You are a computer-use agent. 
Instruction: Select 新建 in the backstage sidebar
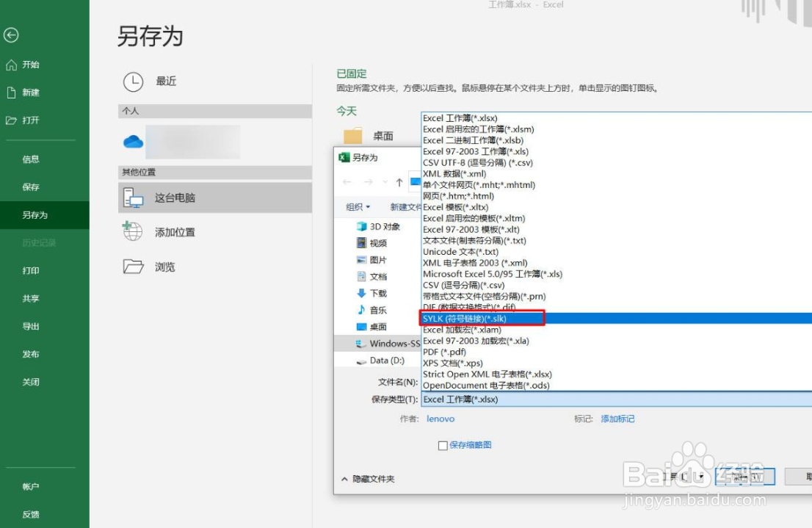point(31,93)
